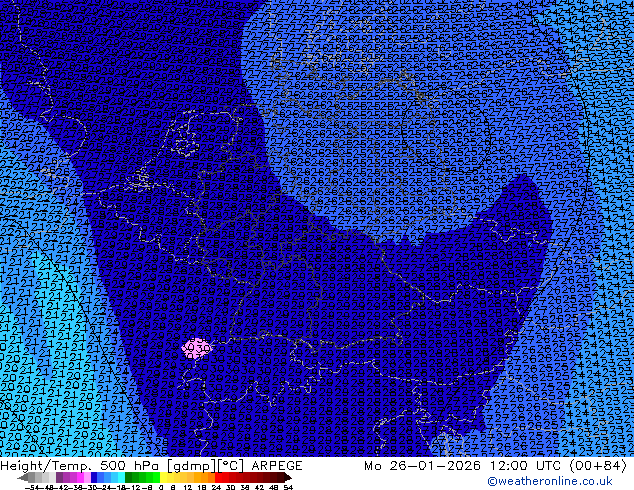Click the grey left arrow end of the colour scale

pyautogui.click(x=23, y=477)
